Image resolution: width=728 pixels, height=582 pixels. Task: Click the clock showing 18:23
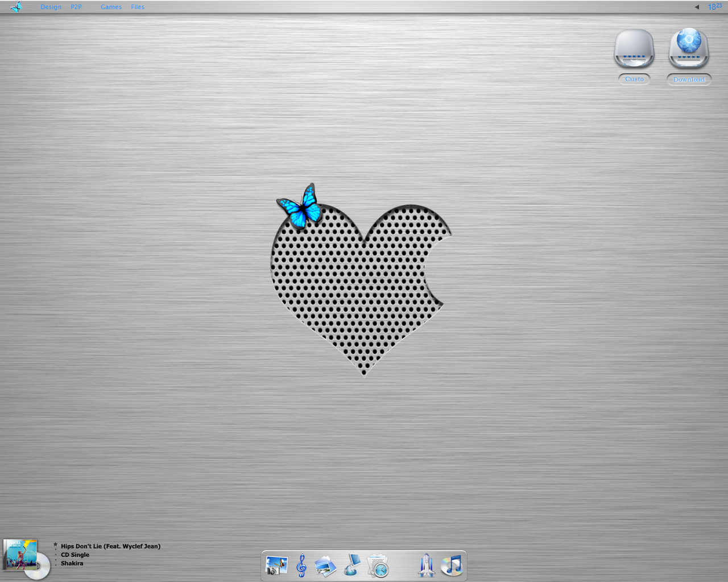pyautogui.click(x=715, y=7)
